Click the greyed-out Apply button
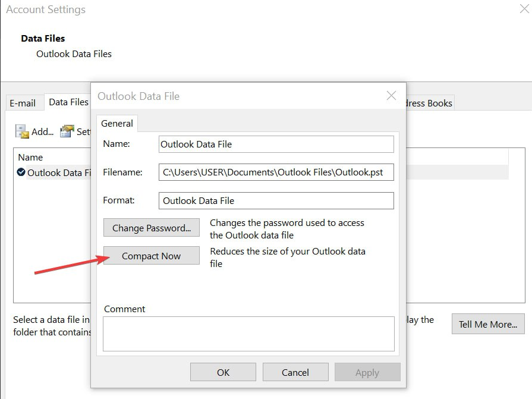The image size is (532, 399). (367, 372)
